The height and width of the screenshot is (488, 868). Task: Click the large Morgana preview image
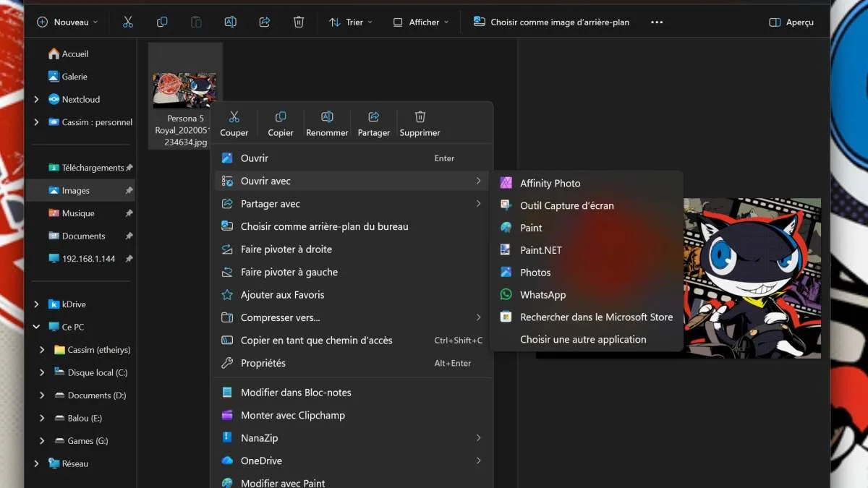click(752, 278)
